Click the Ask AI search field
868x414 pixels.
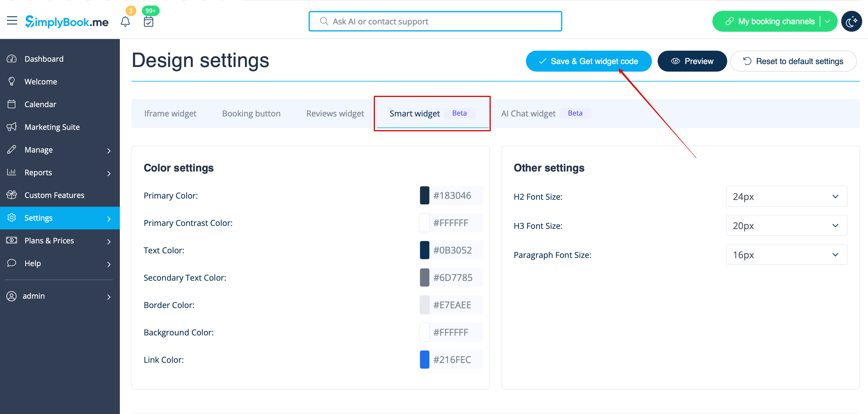tap(435, 22)
